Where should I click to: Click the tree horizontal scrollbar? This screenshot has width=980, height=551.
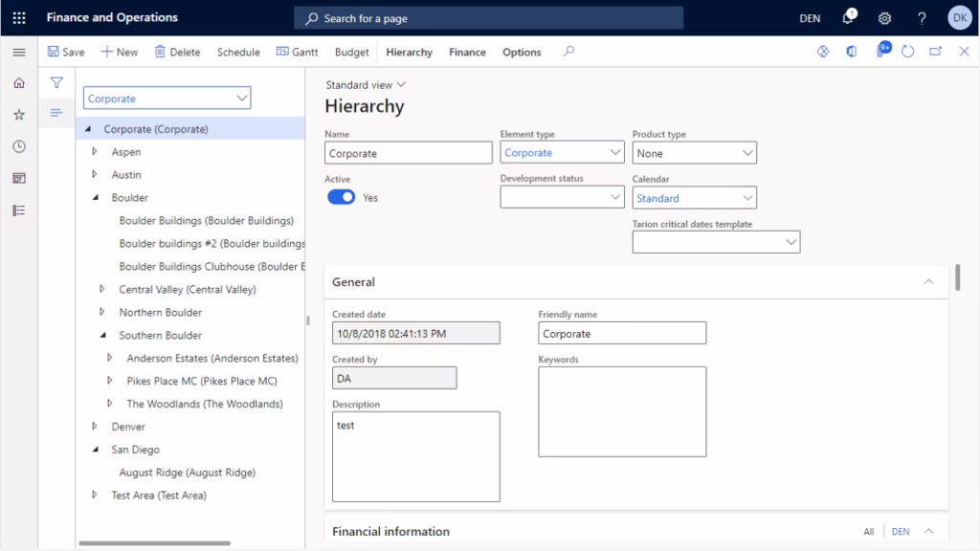click(x=154, y=543)
